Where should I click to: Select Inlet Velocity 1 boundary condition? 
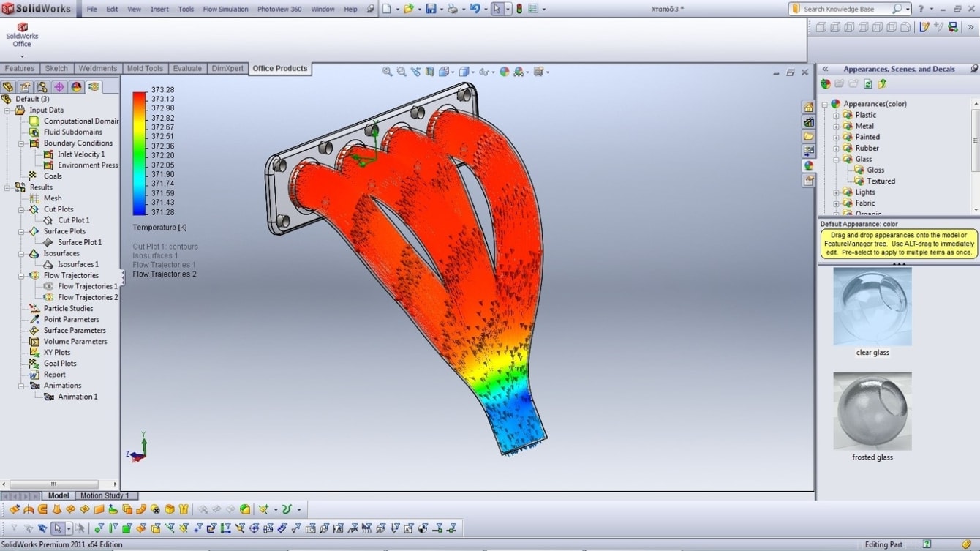81,154
